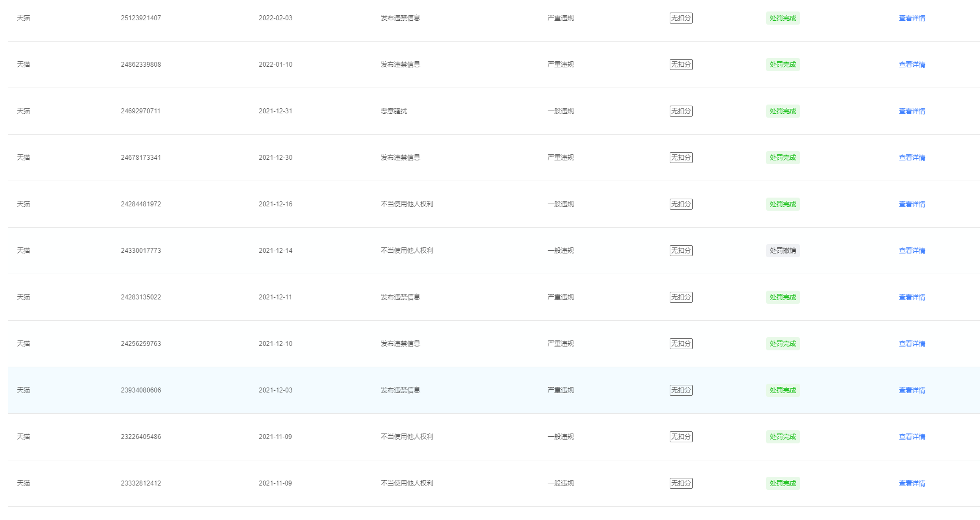Open 查看详情 for record 24862339808
Viewport: 980px width, 520px height.
coord(912,65)
